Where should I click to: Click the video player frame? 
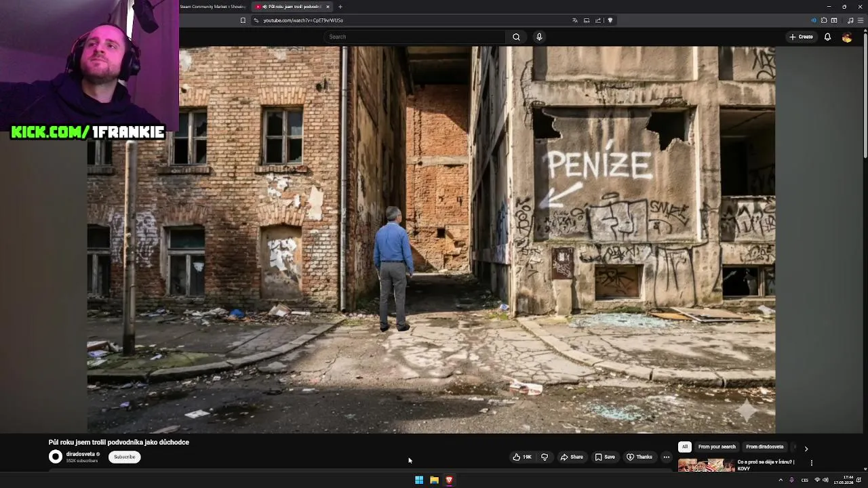[431, 239]
